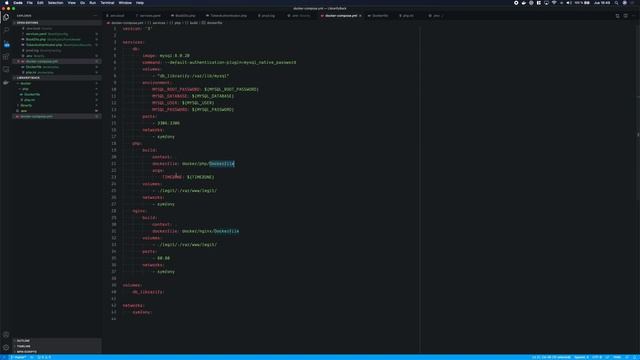Open the Run menu
Image resolution: width=640 pixels, height=360 pixels.
coord(93,3)
